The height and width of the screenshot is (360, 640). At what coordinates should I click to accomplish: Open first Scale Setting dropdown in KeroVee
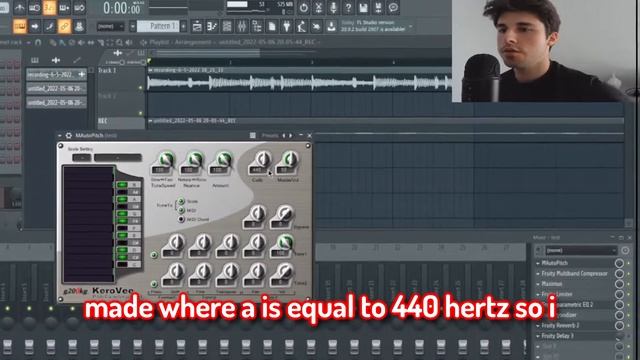click(82, 158)
